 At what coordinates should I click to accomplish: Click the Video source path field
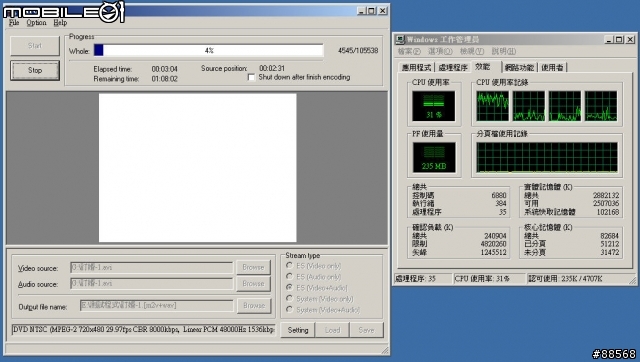(x=151, y=268)
